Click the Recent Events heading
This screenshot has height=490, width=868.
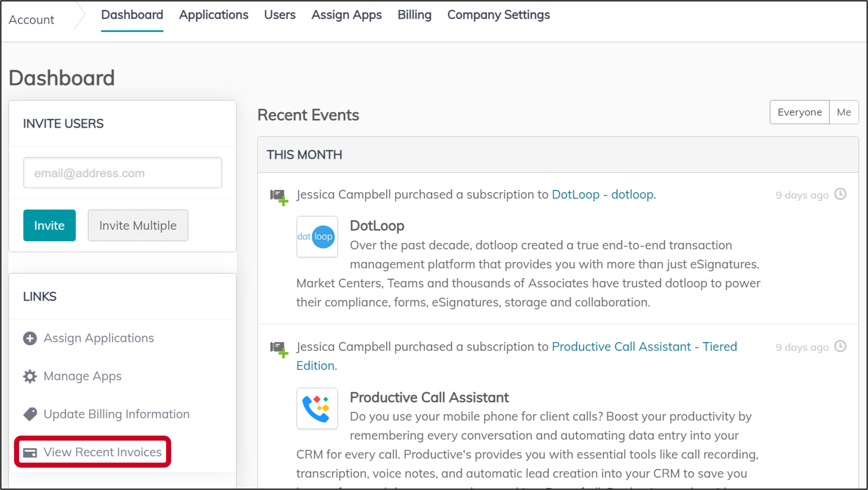(308, 115)
